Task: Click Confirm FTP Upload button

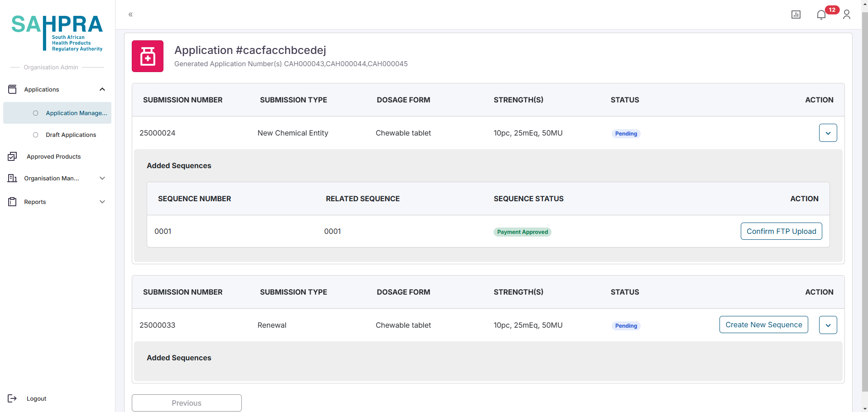Action: 781,231
